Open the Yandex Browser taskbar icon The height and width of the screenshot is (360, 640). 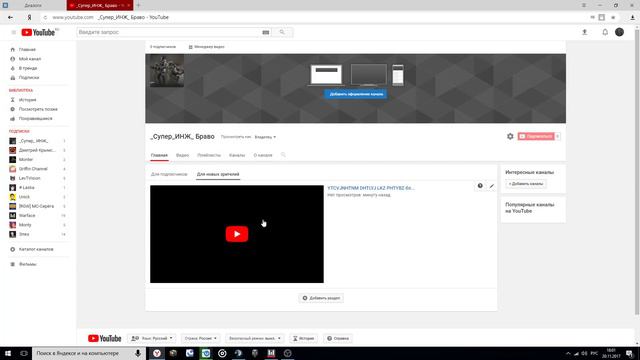pyautogui.click(x=157, y=353)
